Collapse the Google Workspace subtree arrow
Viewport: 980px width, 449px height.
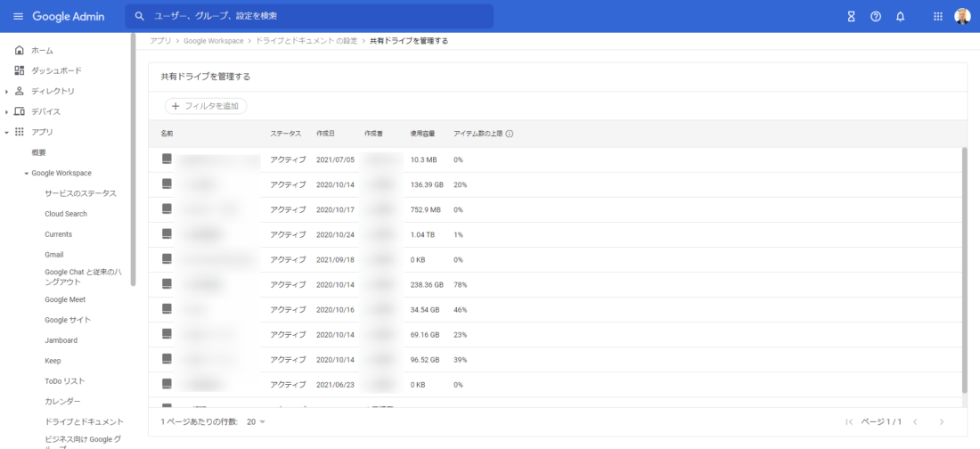26,173
